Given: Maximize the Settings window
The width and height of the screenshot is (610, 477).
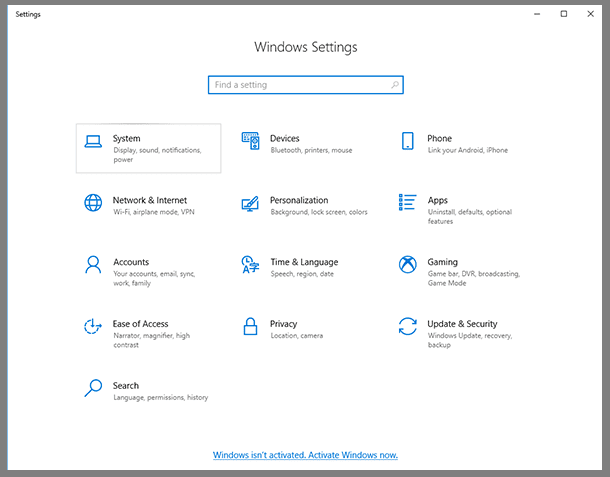Looking at the screenshot, I should [564, 14].
